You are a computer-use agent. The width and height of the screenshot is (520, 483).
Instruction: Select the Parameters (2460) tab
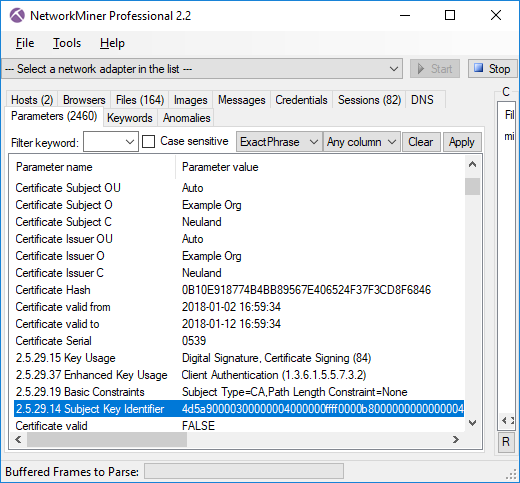click(54, 116)
